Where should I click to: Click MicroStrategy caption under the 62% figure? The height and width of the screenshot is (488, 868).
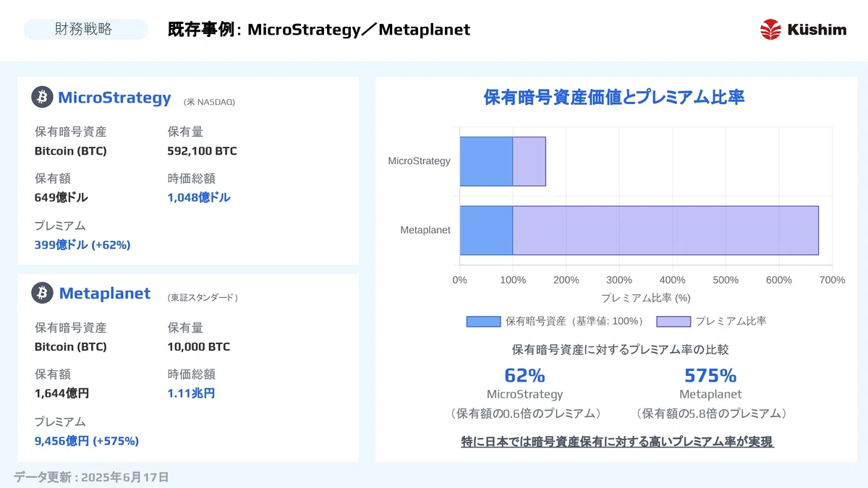coord(524,395)
